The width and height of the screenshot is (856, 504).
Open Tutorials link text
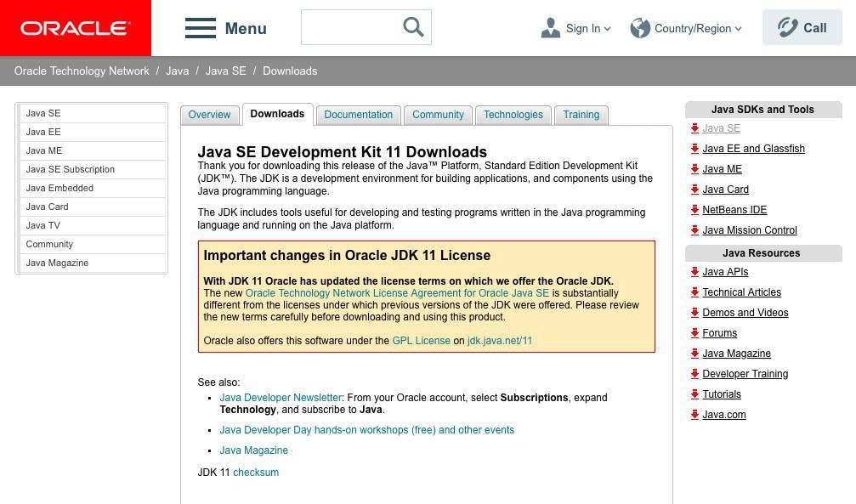coord(722,394)
